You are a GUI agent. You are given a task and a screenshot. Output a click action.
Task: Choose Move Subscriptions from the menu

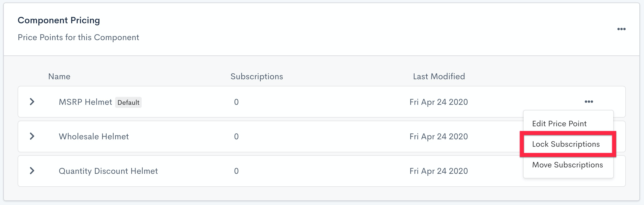[x=567, y=165]
